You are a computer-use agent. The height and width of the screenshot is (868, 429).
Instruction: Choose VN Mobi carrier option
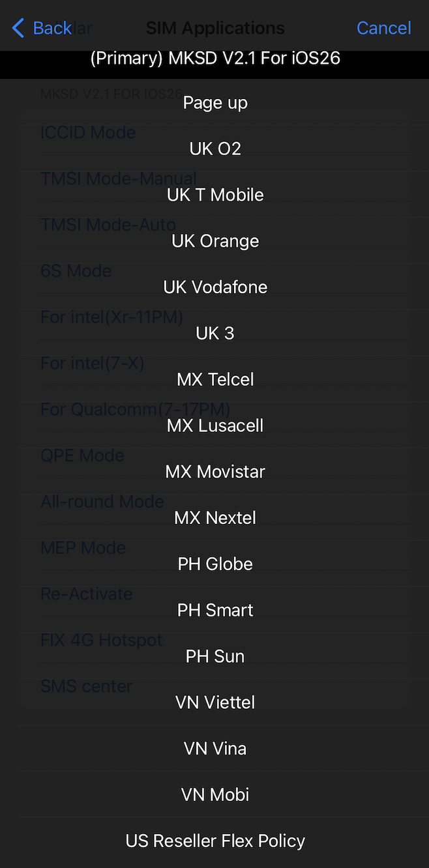pyautogui.click(x=215, y=794)
